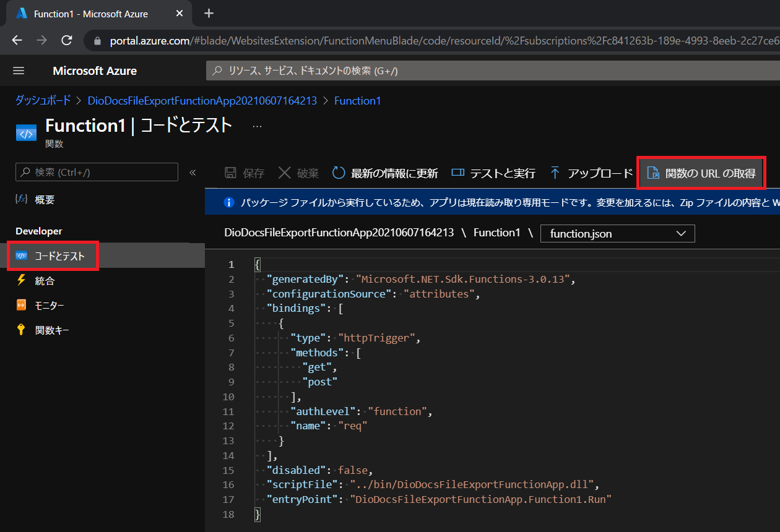Reload the page with the refresh icon
Screen dimensions: 780x532
coord(66,41)
